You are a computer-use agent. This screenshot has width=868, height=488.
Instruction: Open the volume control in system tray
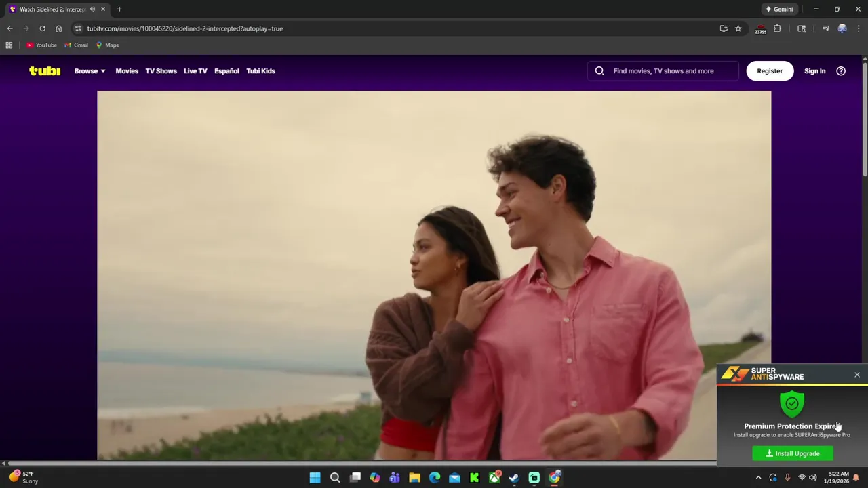[x=812, y=478]
